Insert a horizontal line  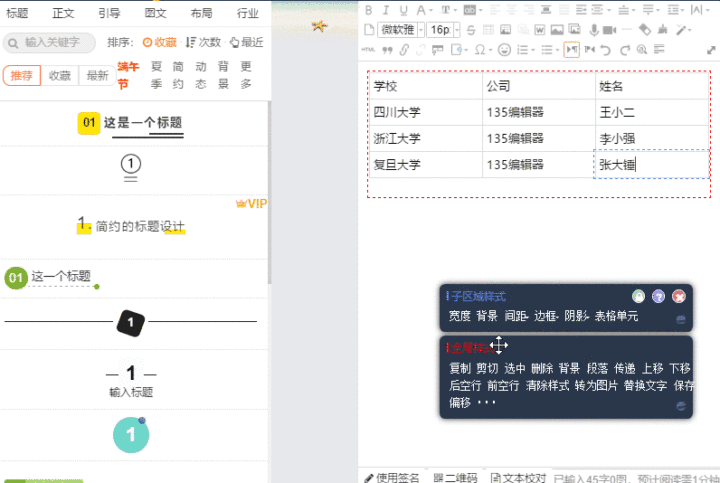627,30
